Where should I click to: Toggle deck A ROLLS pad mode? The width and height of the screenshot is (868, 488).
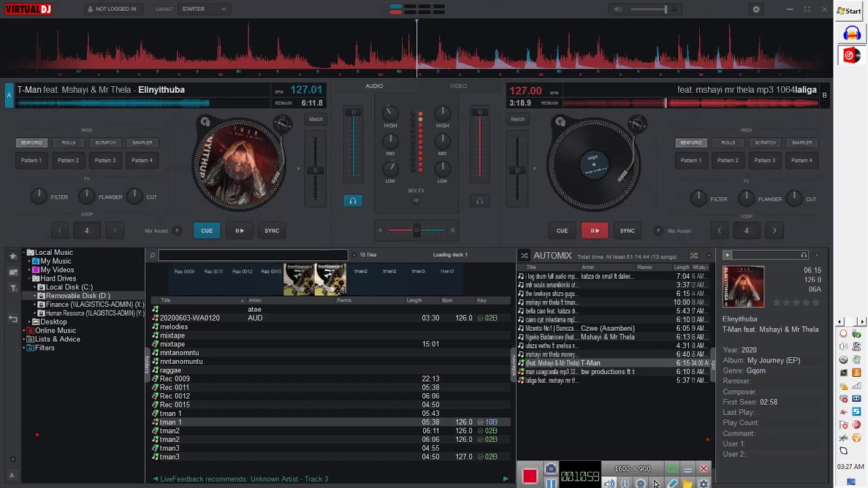68,143
